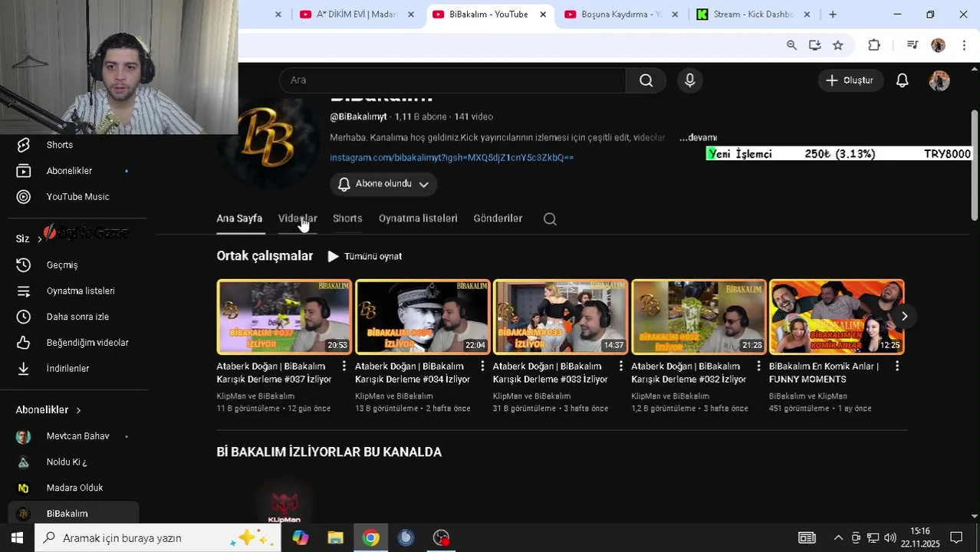This screenshot has height=552, width=980.
Task: Click the Oluştur create button
Action: (849, 80)
